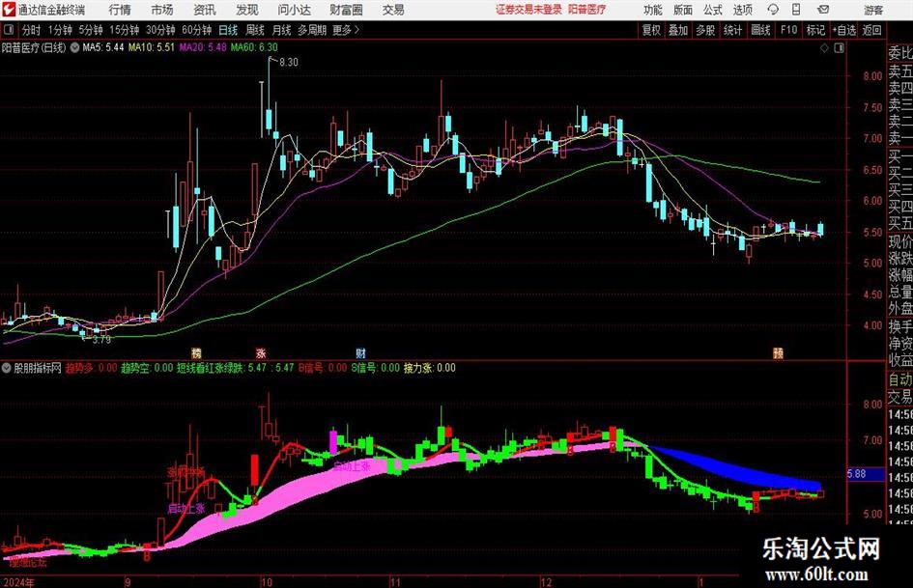The image size is (913, 588).
Task: Click the 复权 button
Action: [651, 30]
